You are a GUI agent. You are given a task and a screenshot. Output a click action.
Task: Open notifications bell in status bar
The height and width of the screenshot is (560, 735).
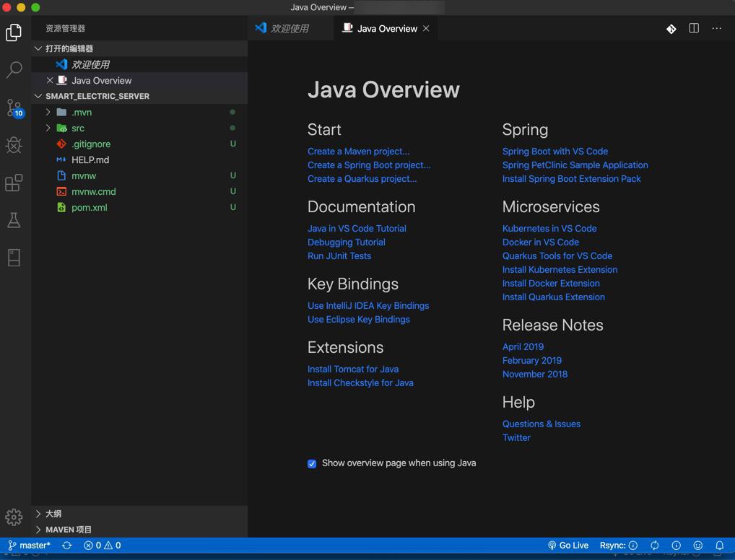pos(719,545)
